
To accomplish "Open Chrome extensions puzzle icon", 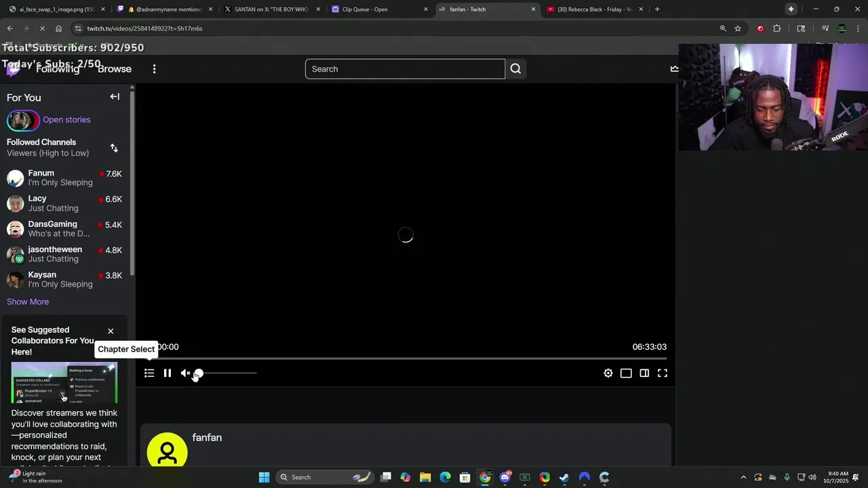I will (777, 28).
